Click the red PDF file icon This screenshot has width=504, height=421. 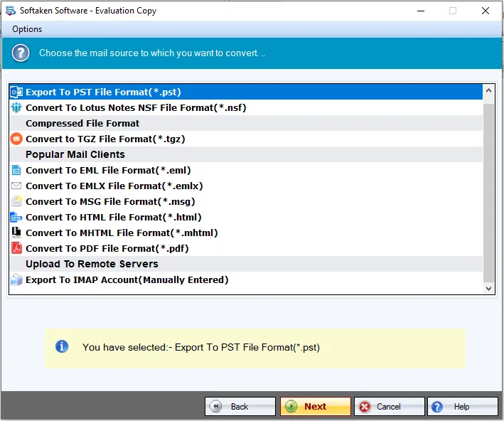16,248
